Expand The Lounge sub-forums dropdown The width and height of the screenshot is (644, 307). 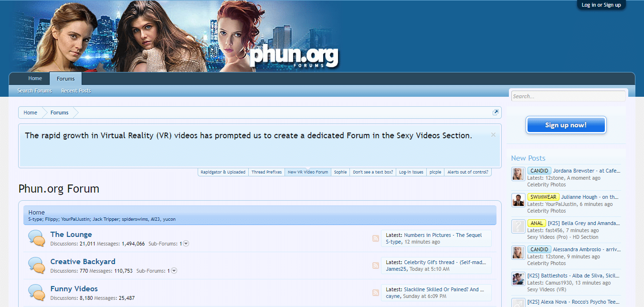click(x=186, y=244)
